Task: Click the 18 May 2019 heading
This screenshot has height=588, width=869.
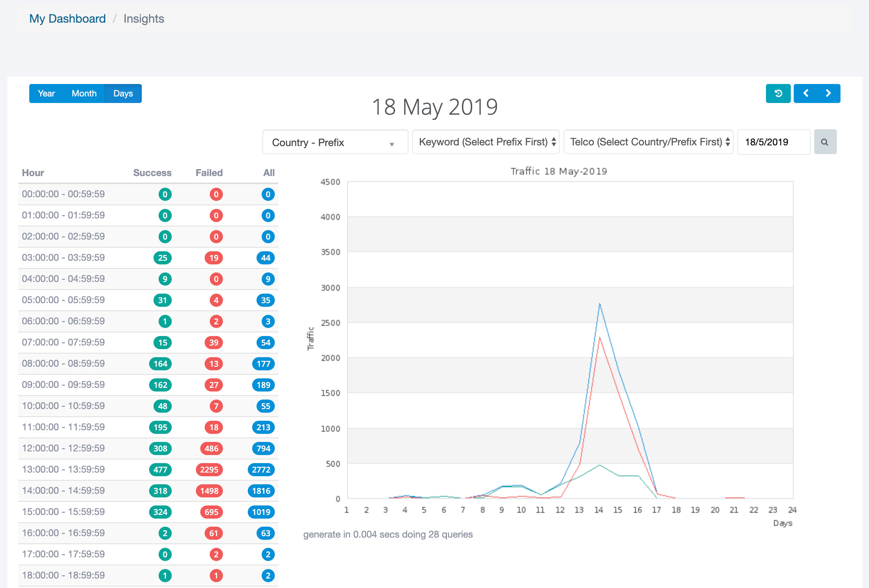Action: (434, 107)
